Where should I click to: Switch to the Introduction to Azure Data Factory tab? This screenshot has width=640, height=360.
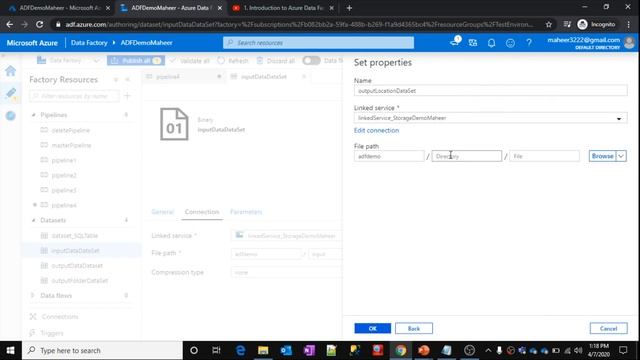tap(282, 8)
